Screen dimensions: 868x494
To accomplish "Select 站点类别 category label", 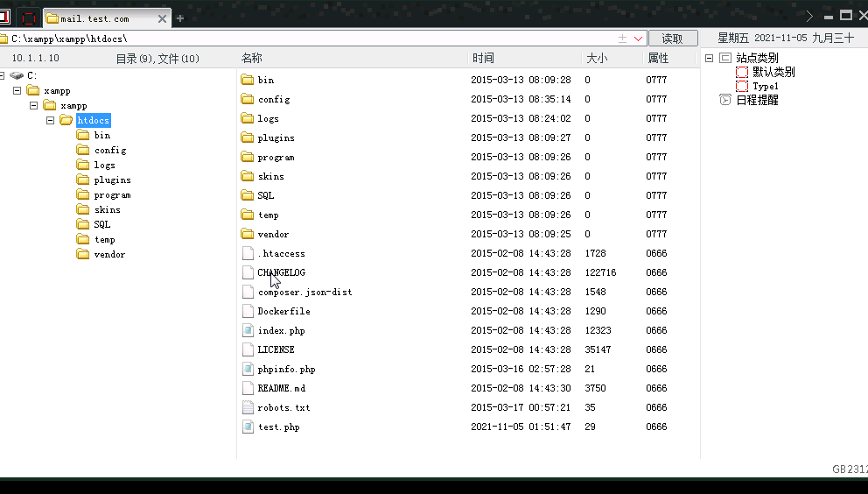I will 757,58.
